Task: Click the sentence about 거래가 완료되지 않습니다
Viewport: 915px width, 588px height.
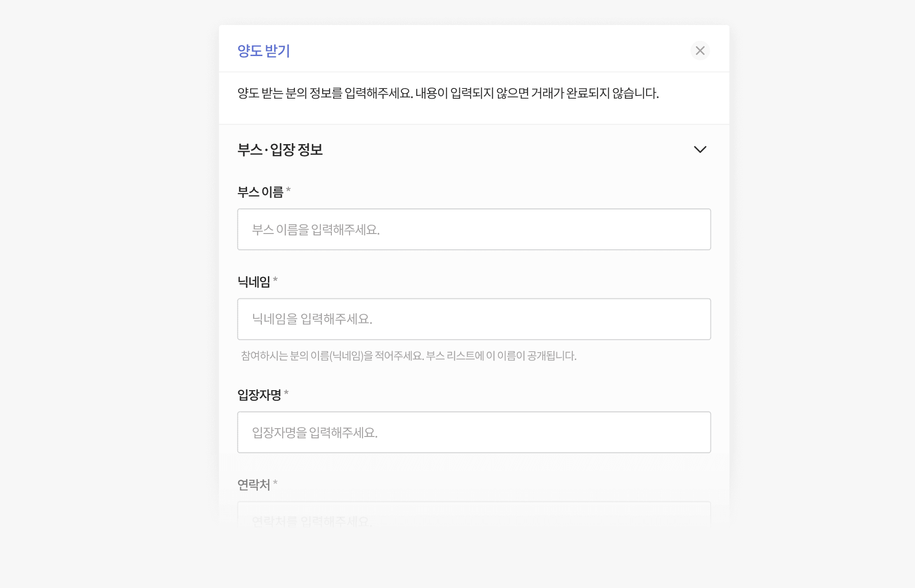Action: 537,93
